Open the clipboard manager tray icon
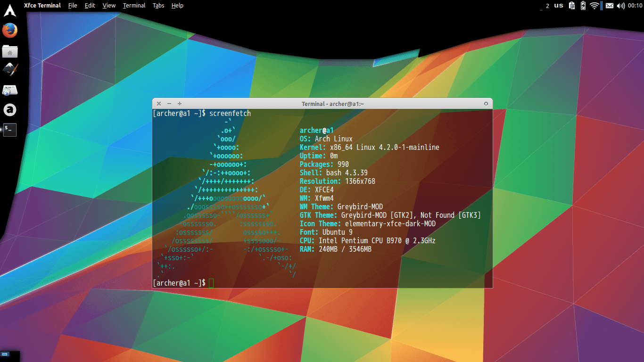Image resolution: width=644 pixels, height=362 pixels. (572, 6)
